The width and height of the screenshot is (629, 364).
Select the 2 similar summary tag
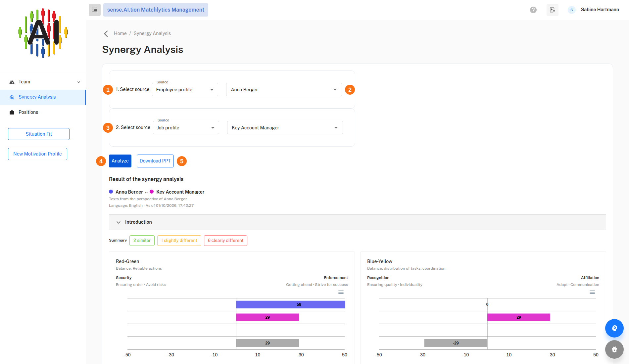click(142, 241)
